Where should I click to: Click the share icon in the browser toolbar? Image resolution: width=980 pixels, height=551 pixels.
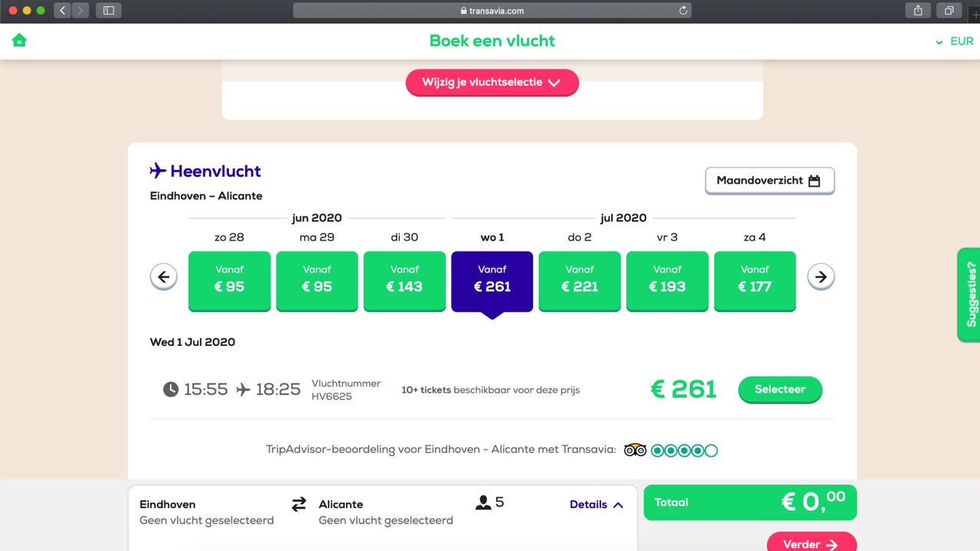pos(916,11)
